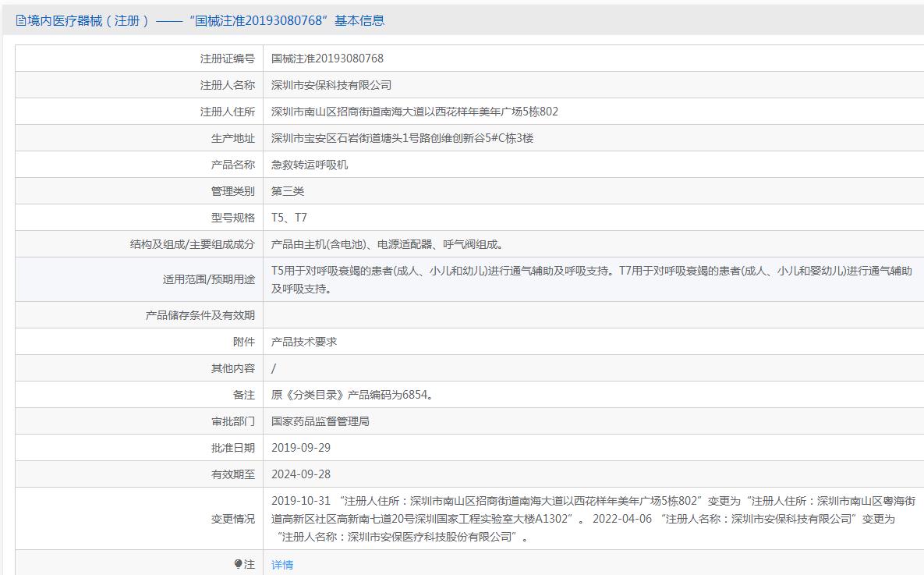This screenshot has width=924, height=575.
Task: Click the 其他内容 label cell
Action: 139,368
